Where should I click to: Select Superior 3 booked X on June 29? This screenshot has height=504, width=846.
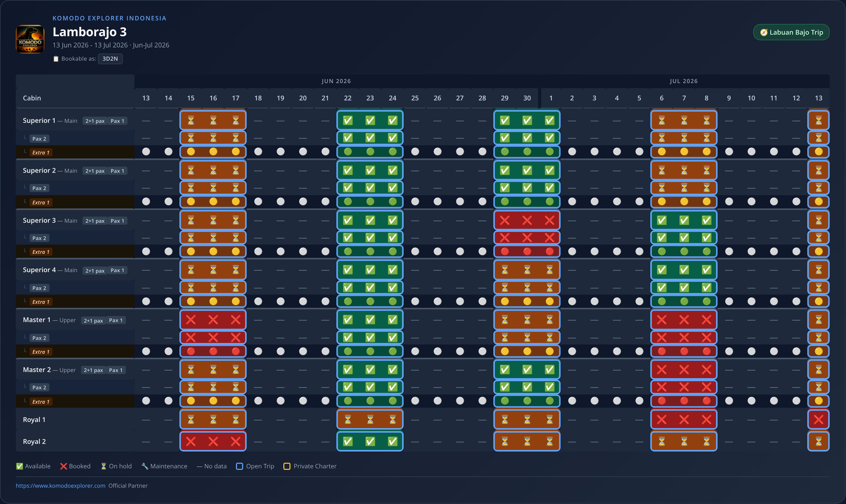(505, 220)
